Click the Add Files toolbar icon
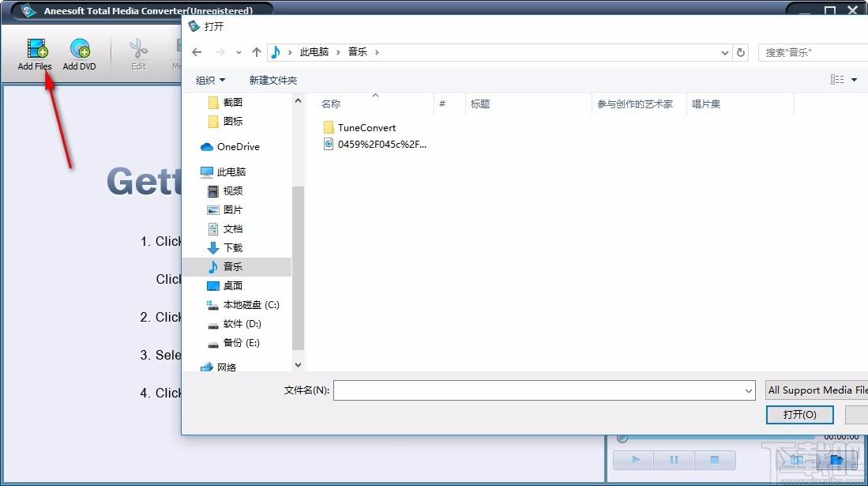The image size is (868, 486). click(x=36, y=49)
